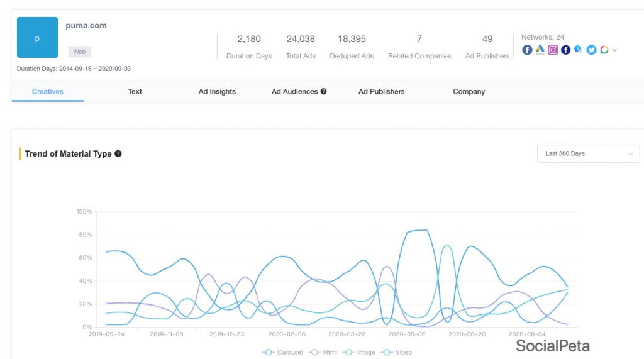Click the Trend of Material Type help icon
Screen dimensions: 644x359
click(118, 153)
